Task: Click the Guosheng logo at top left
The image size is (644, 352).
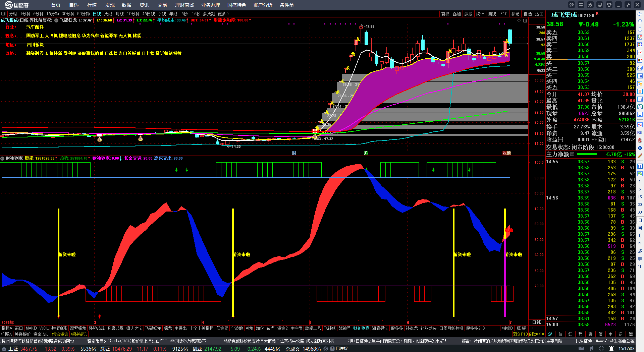Action: [x=17, y=5]
